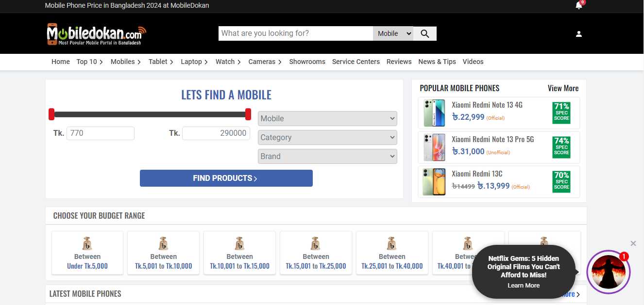Expand the Brand dropdown

tap(327, 156)
